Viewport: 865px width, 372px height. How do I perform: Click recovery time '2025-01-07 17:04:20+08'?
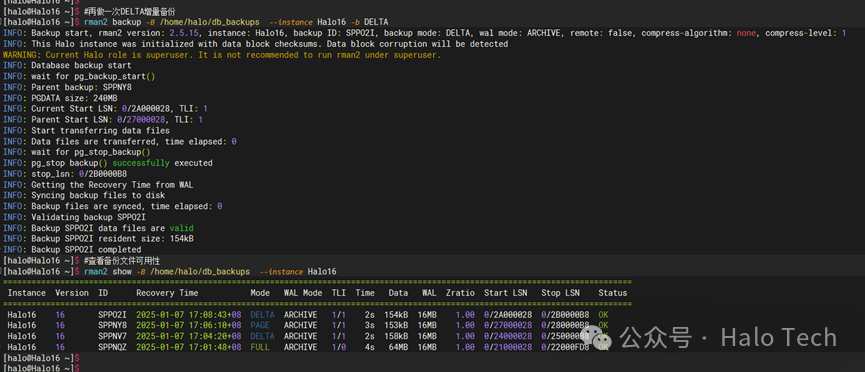(x=189, y=336)
